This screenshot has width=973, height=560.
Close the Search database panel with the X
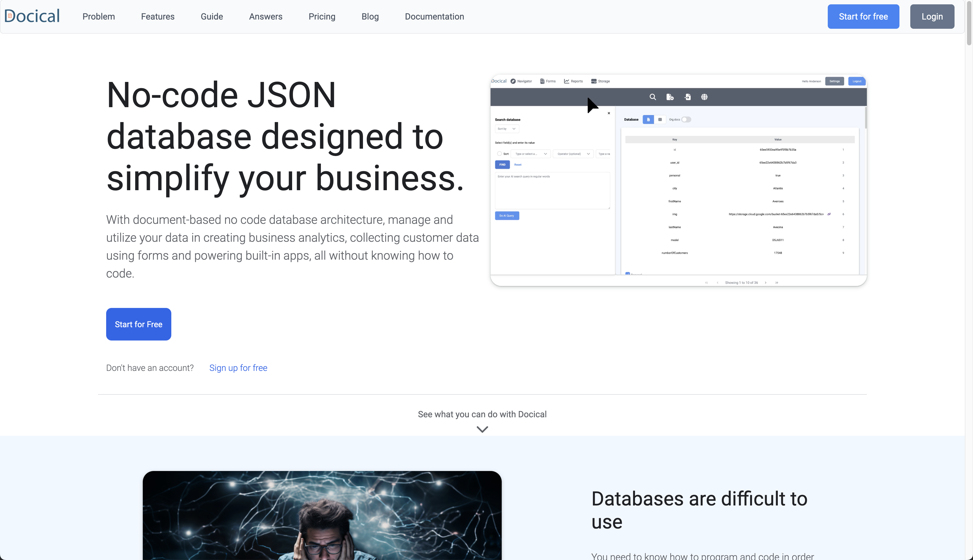tap(609, 113)
